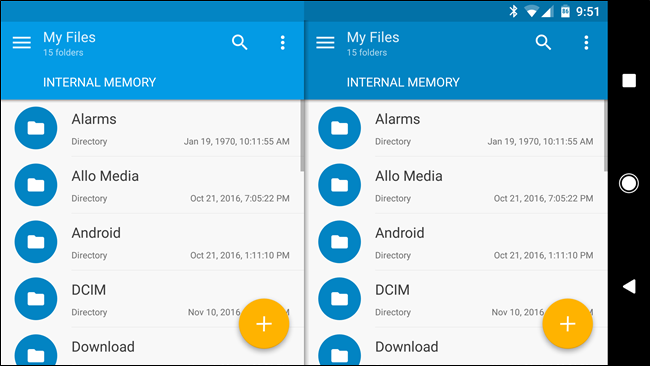Tap 'Alarms' name in right pane
The width and height of the screenshot is (650, 366).
coord(398,119)
